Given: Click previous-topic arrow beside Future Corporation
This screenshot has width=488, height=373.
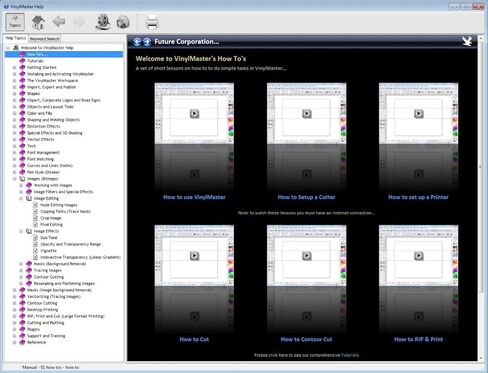Looking at the screenshot, I should 137,42.
